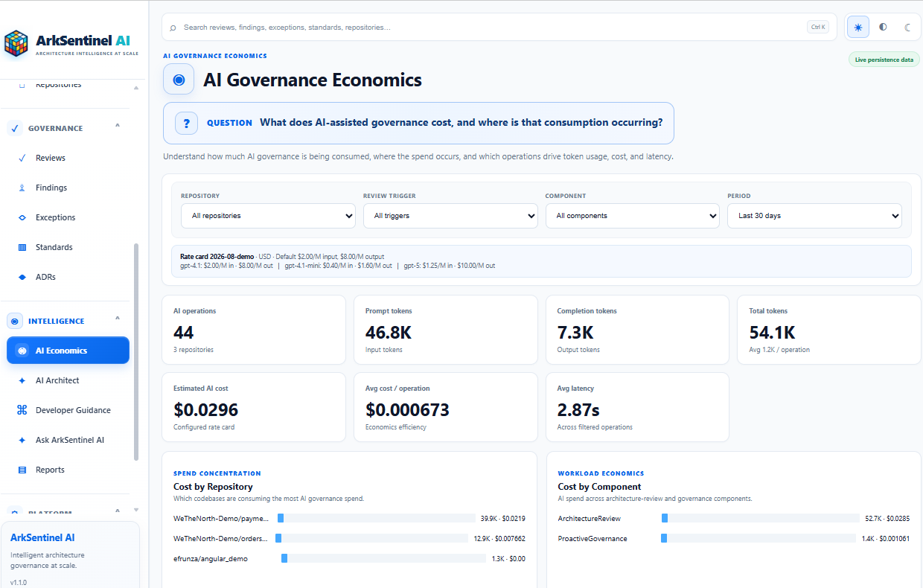Collapse the Intelligence section chevron
The height and width of the screenshot is (588, 923).
coord(118,319)
